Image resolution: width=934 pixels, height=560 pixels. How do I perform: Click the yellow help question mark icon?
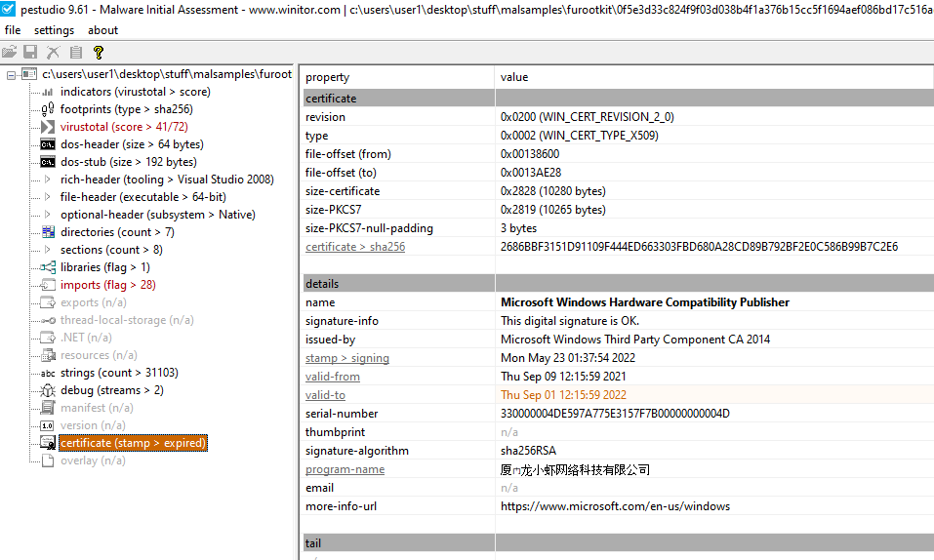tap(99, 53)
